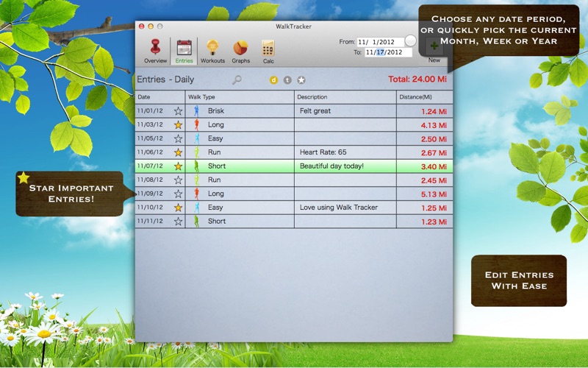Click walker icon in 11/05/12 row
The image size is (588, 368).
pyautogui.click(x=196, y=138)
